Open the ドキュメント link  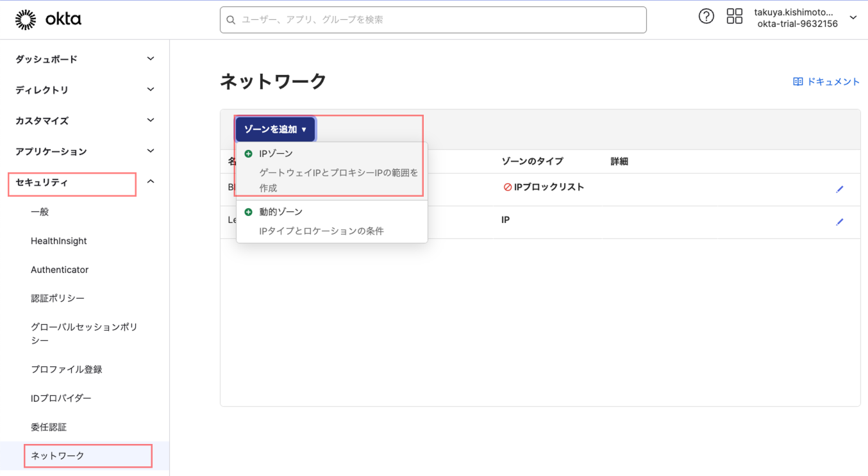point(833,81)
